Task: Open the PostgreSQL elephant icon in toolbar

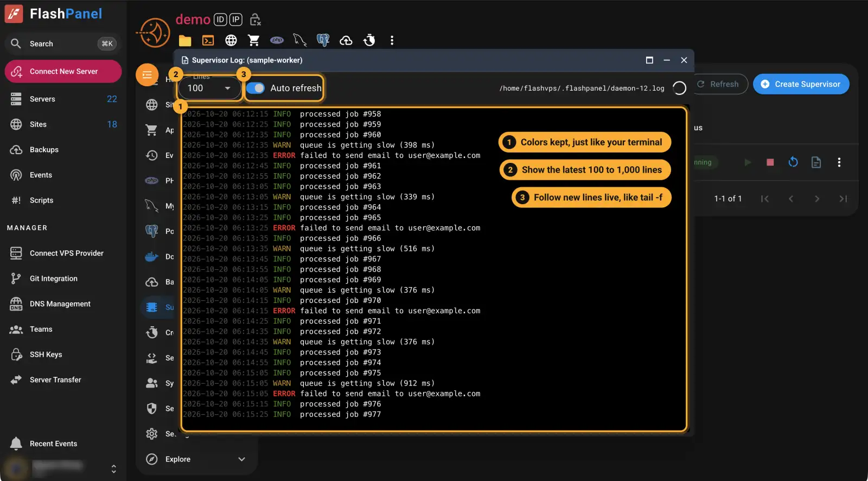Action: tap(323, 40)
